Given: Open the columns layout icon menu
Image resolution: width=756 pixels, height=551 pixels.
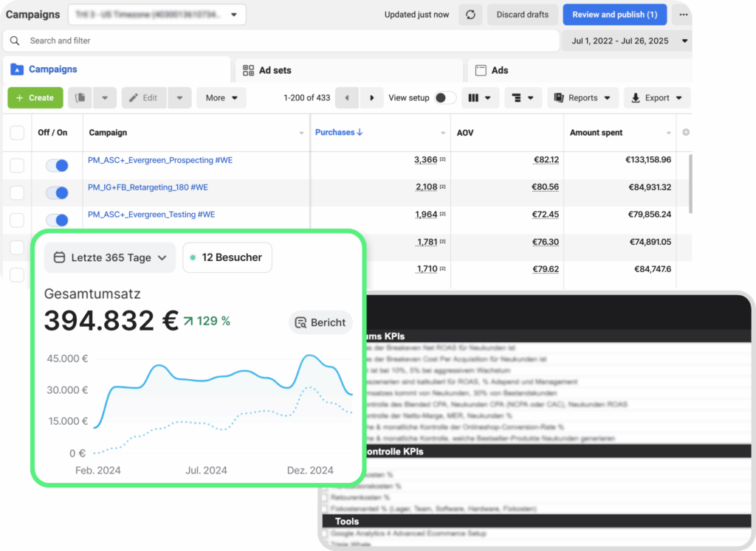Looking at the screenshot, I should tap(481, 98).
